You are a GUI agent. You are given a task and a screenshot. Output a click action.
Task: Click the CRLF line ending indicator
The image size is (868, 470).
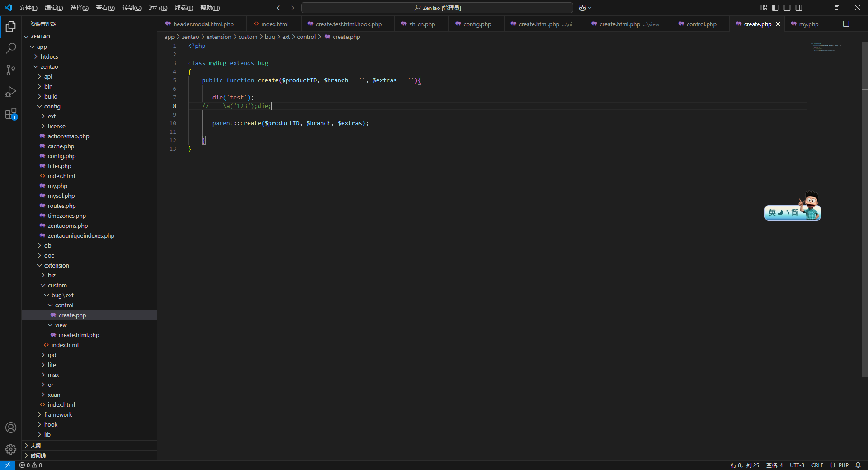(x=817, y=465)
